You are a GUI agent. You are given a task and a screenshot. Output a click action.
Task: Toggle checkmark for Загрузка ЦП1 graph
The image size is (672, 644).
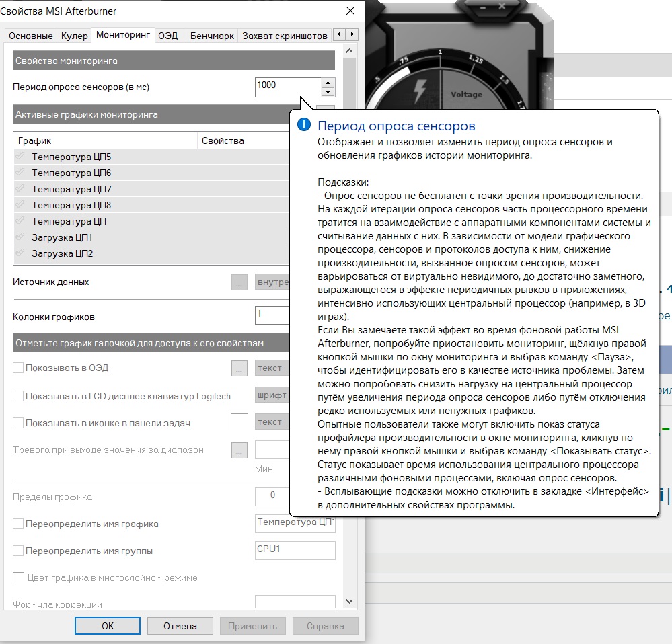[x=20, y=237]
